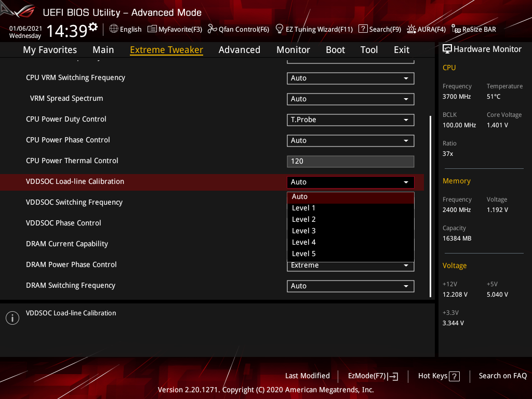Click the AURA lighting icon
532x399 pixels.
point(411,29)
